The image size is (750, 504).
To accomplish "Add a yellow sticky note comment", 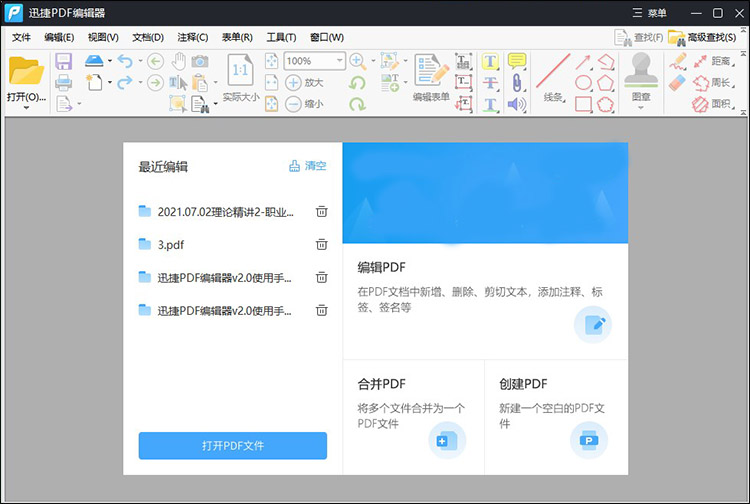I will click(517, 61).
